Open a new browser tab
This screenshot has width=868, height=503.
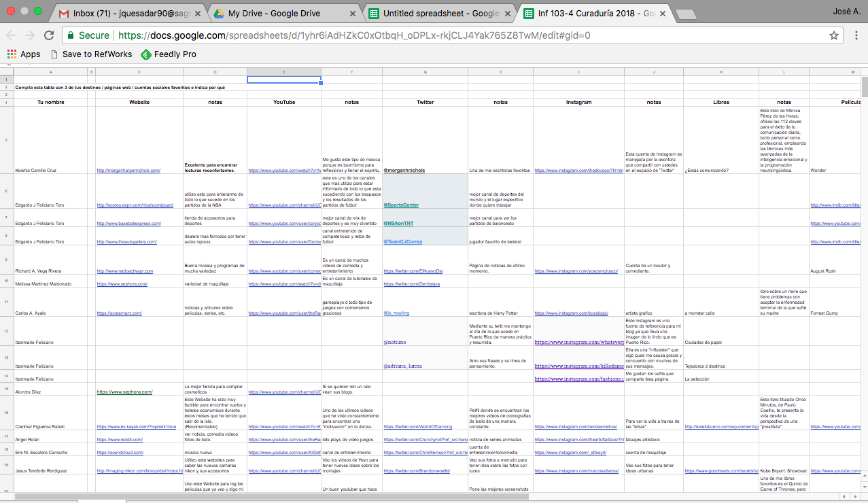(686, 14)
